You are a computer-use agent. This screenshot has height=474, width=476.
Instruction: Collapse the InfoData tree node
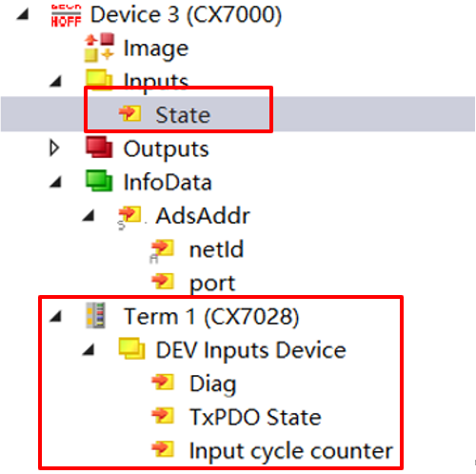pos(55,182)
